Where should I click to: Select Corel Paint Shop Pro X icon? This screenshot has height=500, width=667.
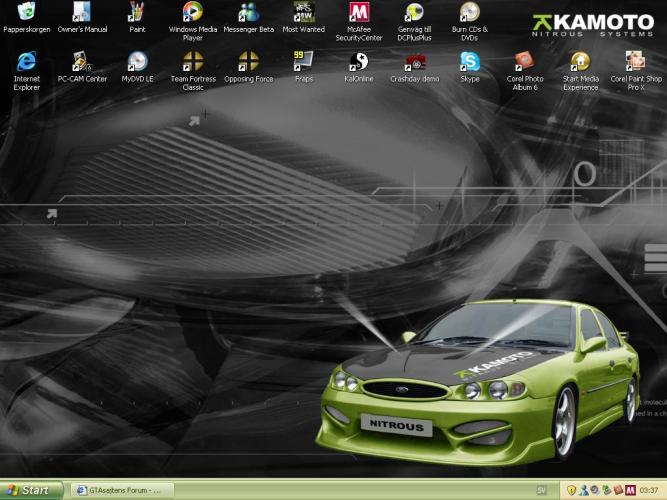coord(635,62)
